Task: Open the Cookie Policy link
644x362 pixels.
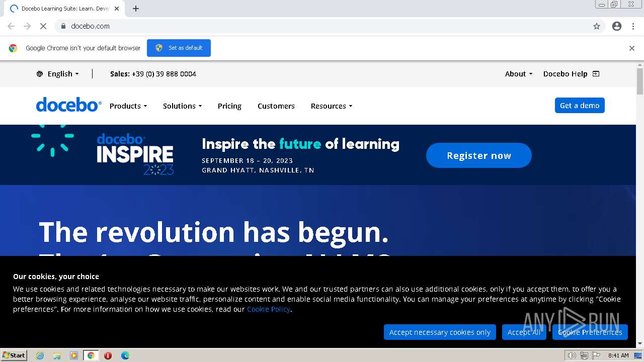Action: coord(268,309)
